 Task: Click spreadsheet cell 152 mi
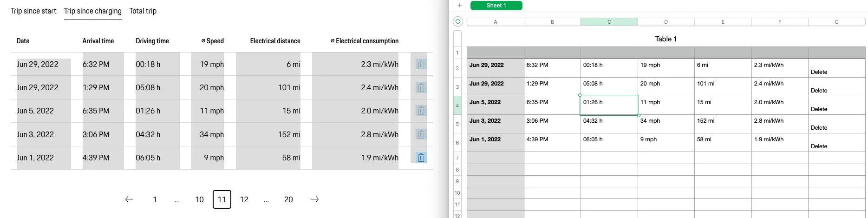pos(723,124)
